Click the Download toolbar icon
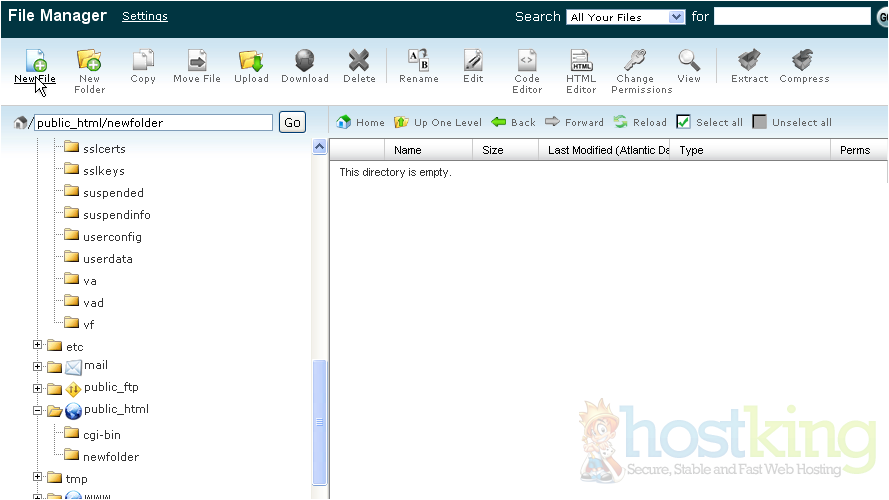 tap(305, 62)
